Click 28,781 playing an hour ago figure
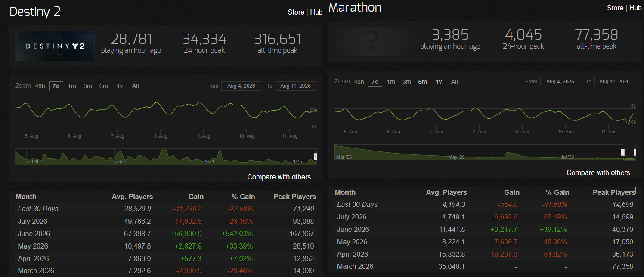The height and width of the screenshot is (277, 644). coord(131,39)
